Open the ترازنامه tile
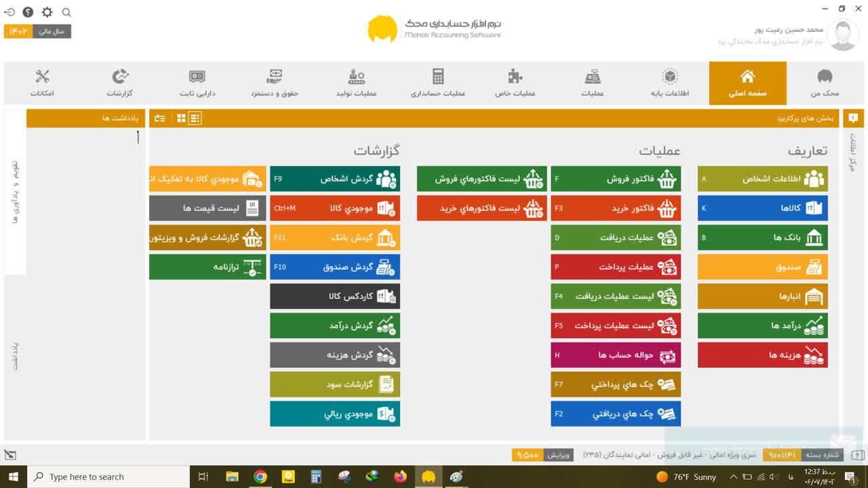This screenshot has width=868, height=488. [x=208, y=267]
